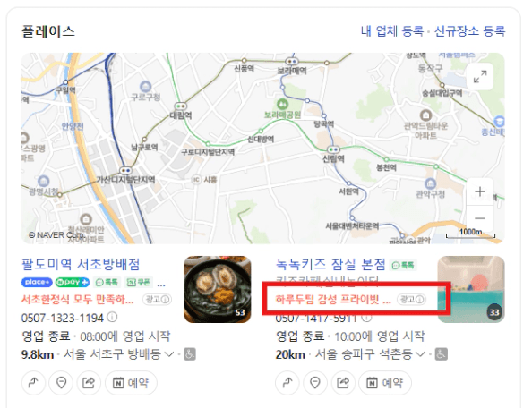Show 팔도미역 location pin on map
532x408 pixels.
click(61, 383)
